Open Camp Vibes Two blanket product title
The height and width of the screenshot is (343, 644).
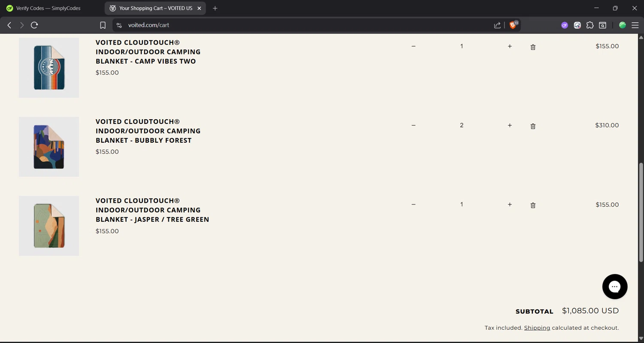tap(148, 52)
